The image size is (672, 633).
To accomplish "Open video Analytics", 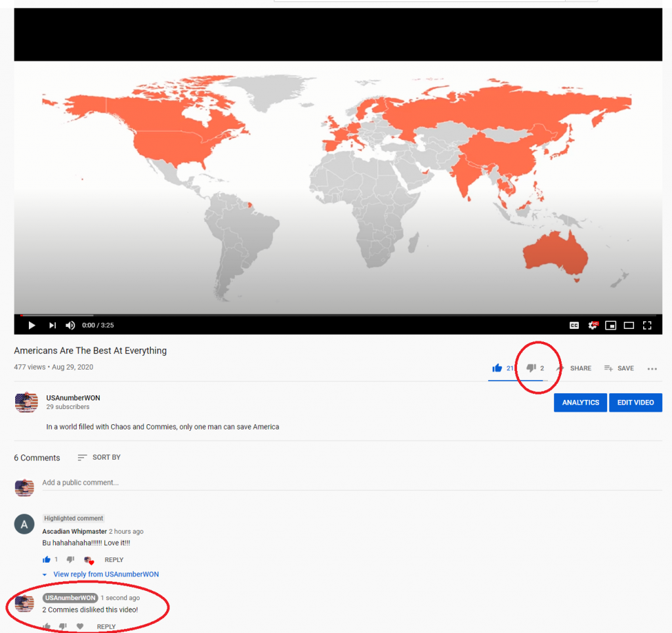I will coord(580,403).
